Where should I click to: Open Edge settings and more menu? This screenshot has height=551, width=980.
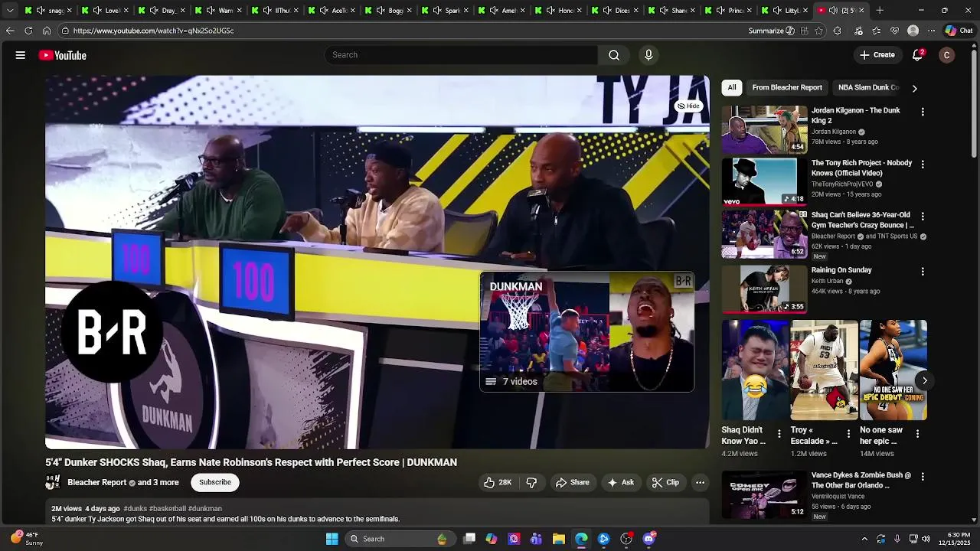point(931,31)
